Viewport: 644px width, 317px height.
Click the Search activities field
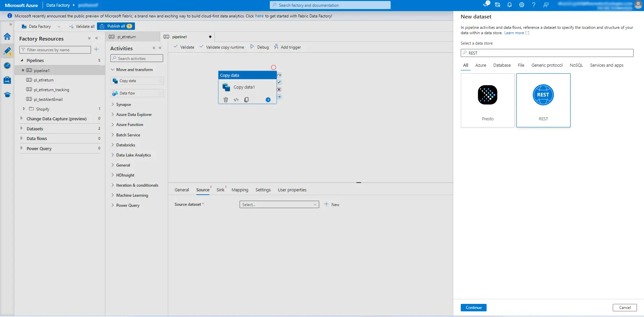tap(137, 58)
